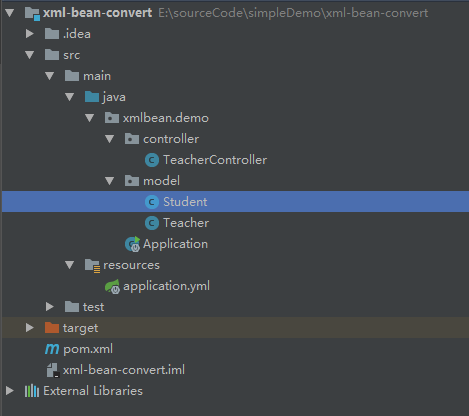Expand the External Libraries node arrow
The image size is (469, 416).
pos(10,391)
